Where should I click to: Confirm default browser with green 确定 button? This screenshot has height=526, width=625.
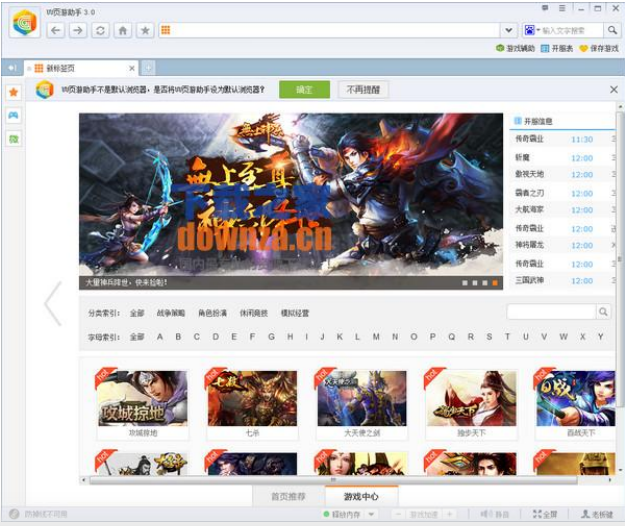[305, 90]
